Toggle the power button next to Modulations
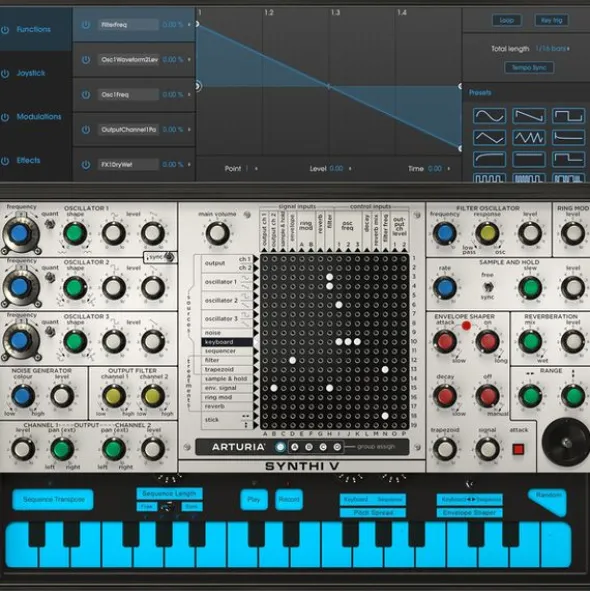The image size is (590, 591). pyautogui.click(x=5, y=117)
